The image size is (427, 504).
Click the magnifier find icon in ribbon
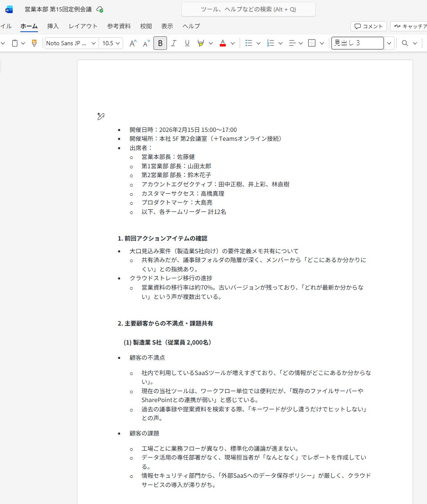(x=405, y=43)
